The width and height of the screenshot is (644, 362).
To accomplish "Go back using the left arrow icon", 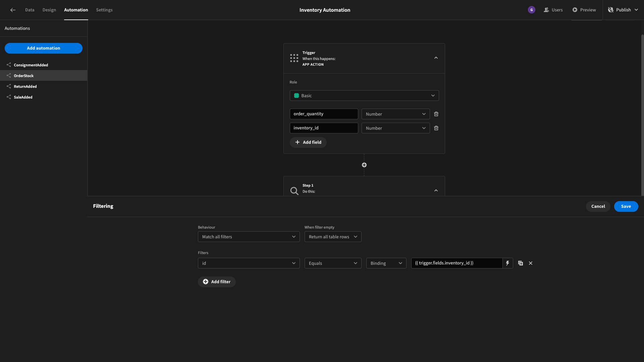I will click(13, 10).
